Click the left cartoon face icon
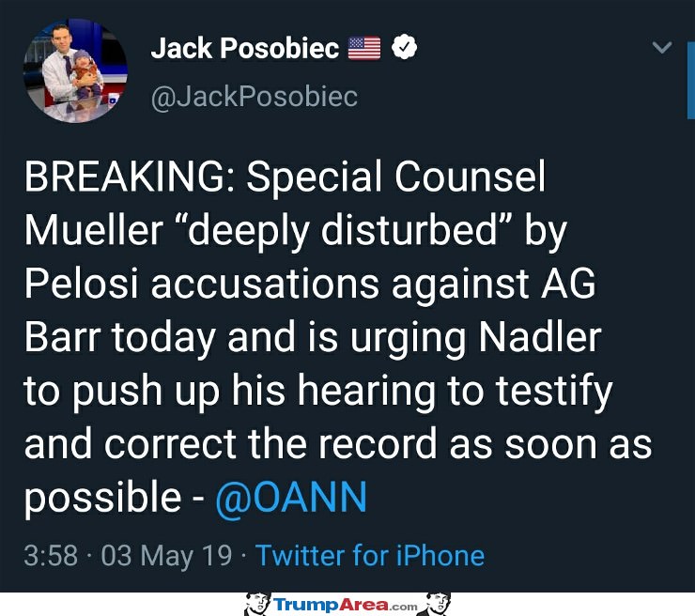The width and height of the screenshot is (695, 616). pos(257,604)
